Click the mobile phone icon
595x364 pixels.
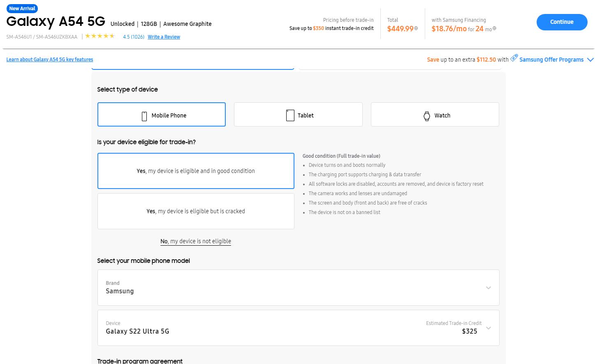click(x=144, y=116)
